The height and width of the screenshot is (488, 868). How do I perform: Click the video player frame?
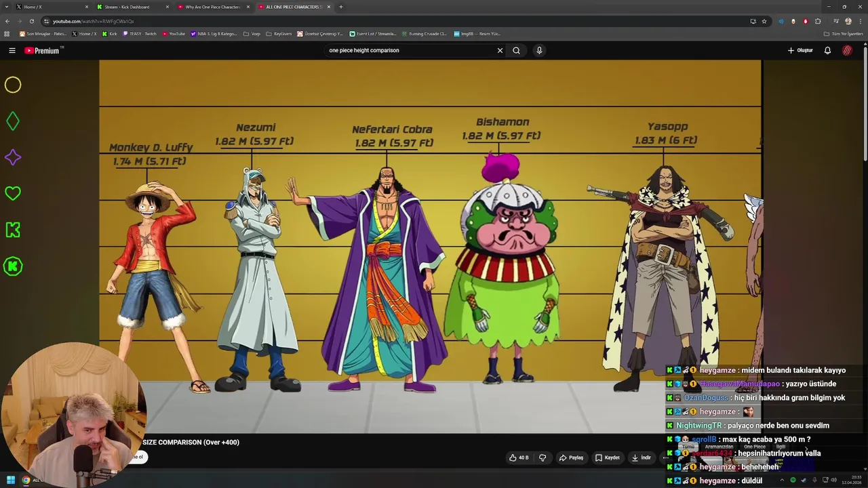point(431,246)
